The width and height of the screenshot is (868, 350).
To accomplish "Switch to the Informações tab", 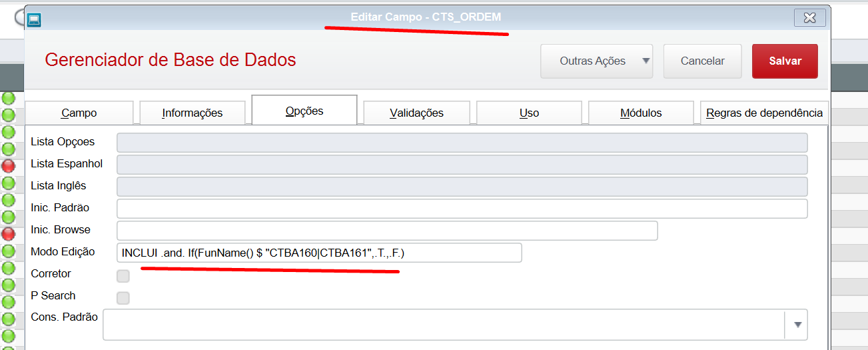I will pos(192,113).
